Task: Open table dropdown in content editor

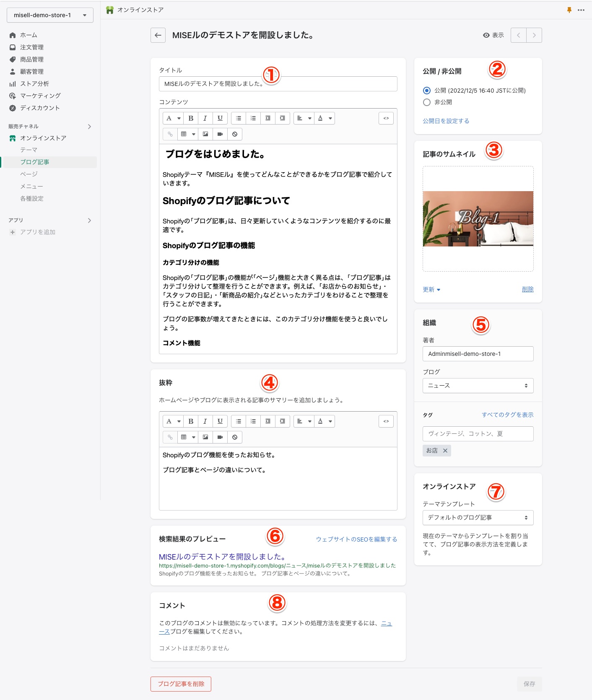Action: (x=187, y=134)
